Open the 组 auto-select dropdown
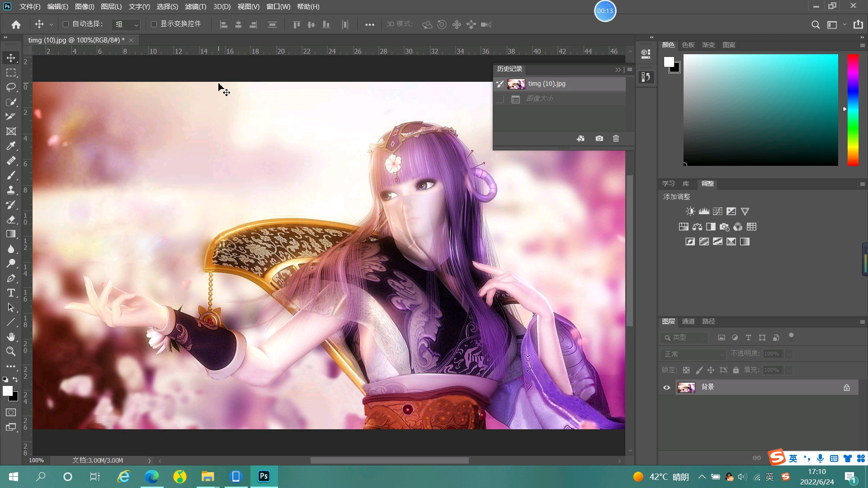 coord(126,24)
